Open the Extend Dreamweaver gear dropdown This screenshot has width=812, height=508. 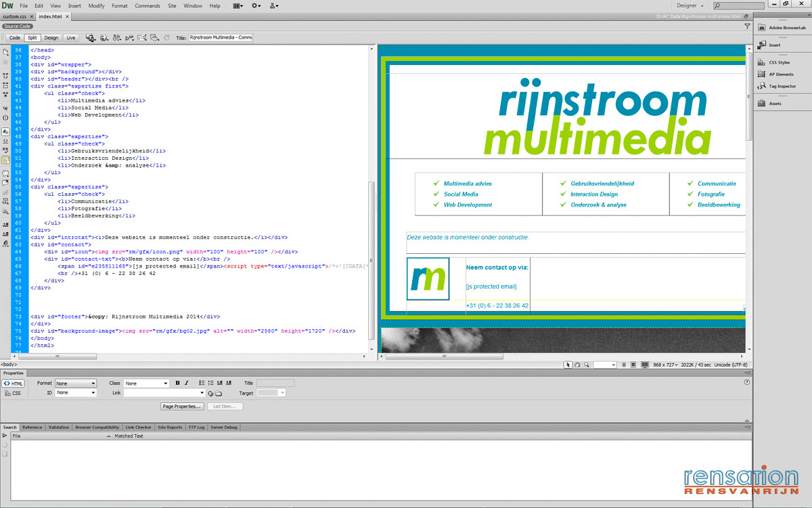pyautogui.click(x=257, y=5)
